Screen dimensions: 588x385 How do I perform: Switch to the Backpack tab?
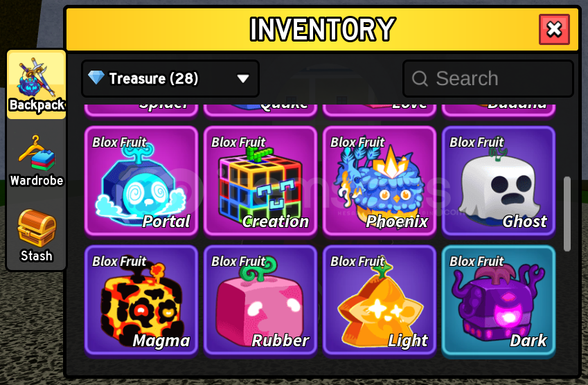37,84
